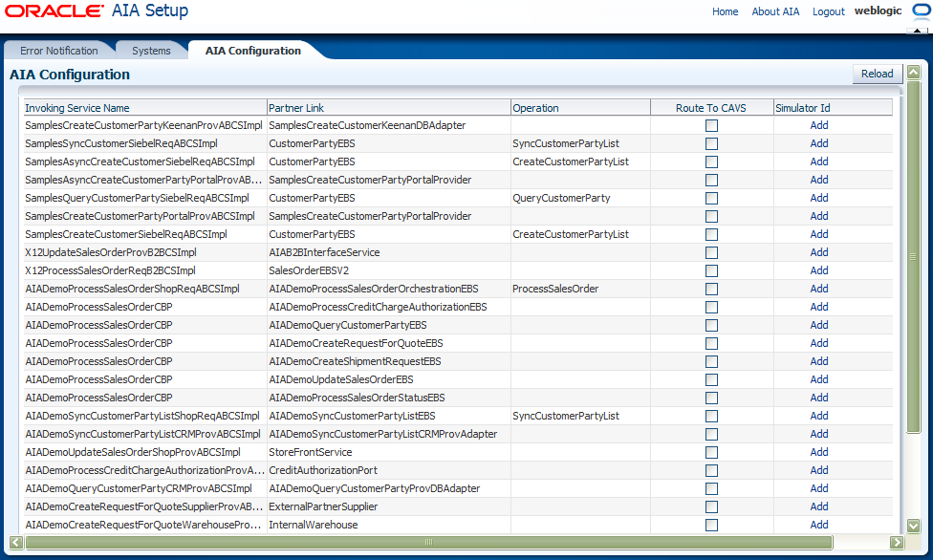Click the Oracle logo in header
The image size is (933, 560).
[54, 11]
